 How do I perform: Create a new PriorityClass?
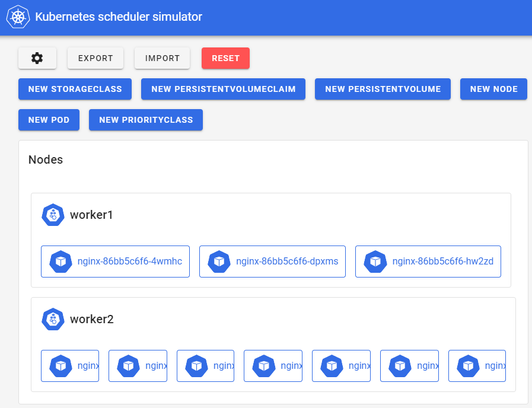click(x=146, y=120)
